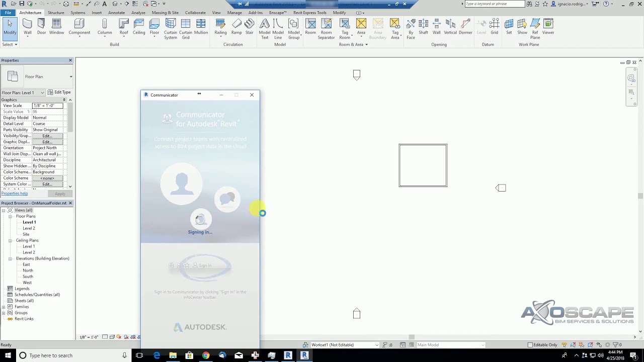Open Chrome from the taskbar
The height and width of the screenshot is (362, 644).
pyautogui.click(x=206, y=355)
